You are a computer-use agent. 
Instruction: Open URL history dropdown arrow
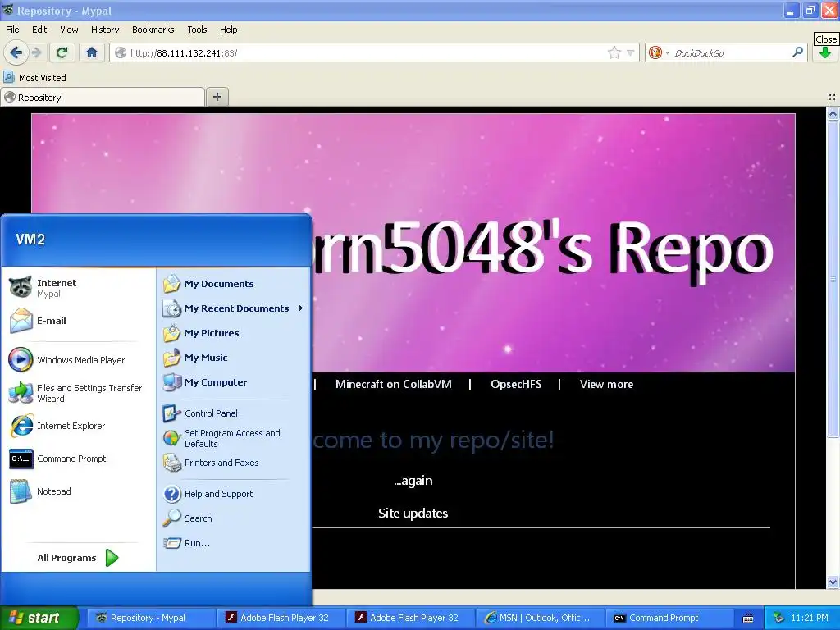(x=631, y=52)
